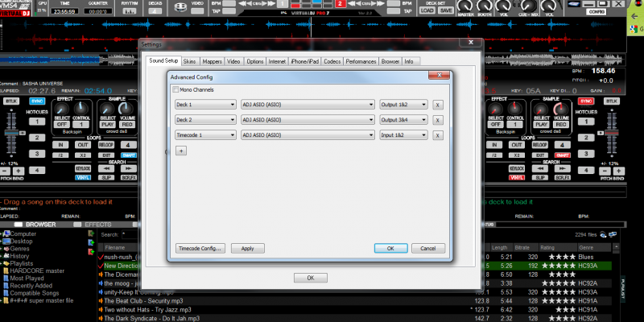This screenshot has height=322, width=644.
Task: Switch to the Codecs tab
Action: pyautogui.click(x=332, y=61)
